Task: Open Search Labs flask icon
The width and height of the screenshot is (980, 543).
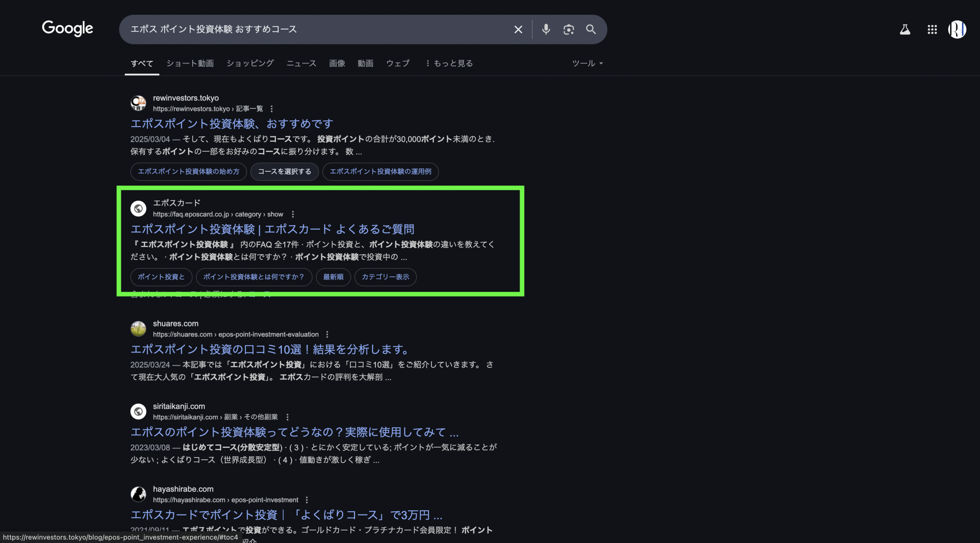Action: pos(905,29)
